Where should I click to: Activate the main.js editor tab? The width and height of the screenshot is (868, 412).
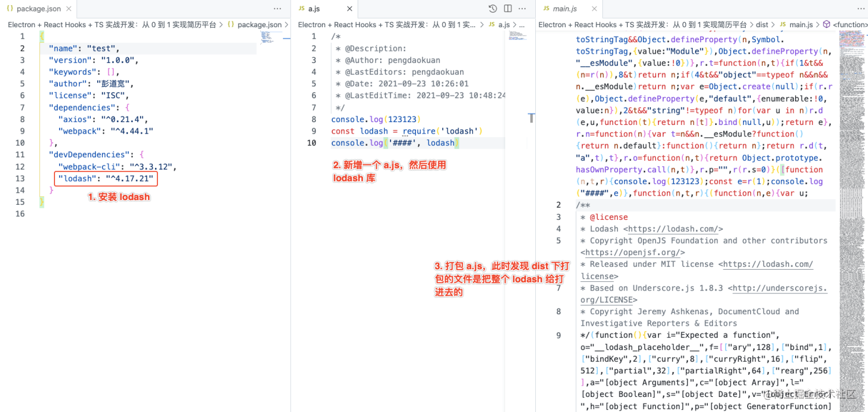tap(564, 9)
